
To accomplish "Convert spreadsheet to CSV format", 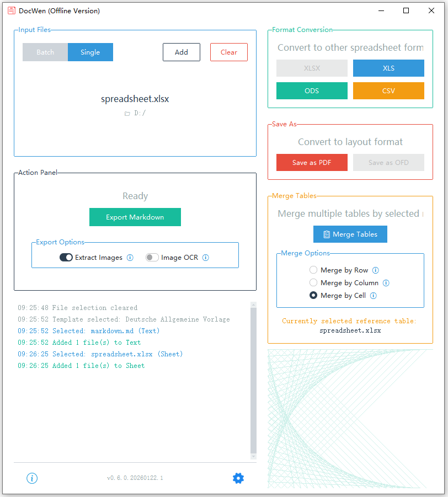I will coord(388,91).
